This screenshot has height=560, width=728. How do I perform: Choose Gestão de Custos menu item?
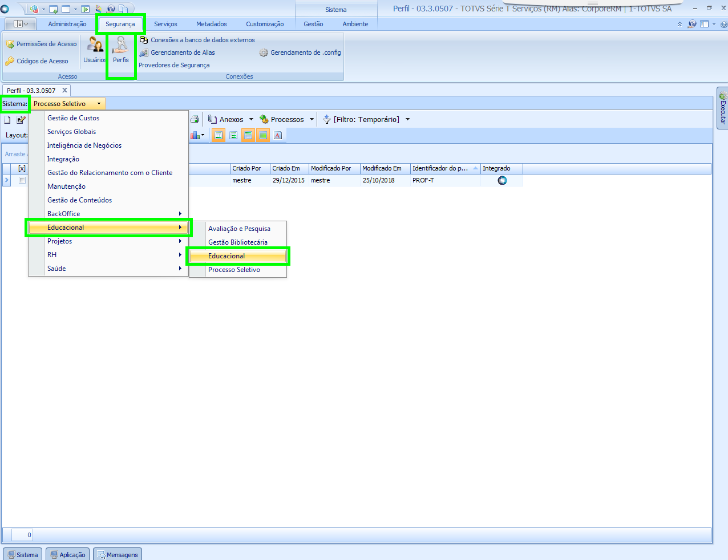tap(108, 118)
